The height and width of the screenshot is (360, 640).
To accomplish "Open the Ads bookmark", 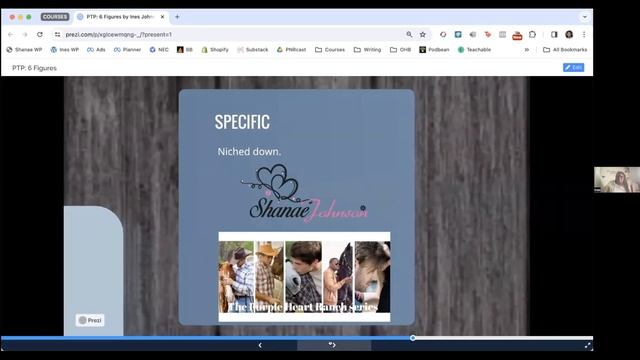I will 96,50.
